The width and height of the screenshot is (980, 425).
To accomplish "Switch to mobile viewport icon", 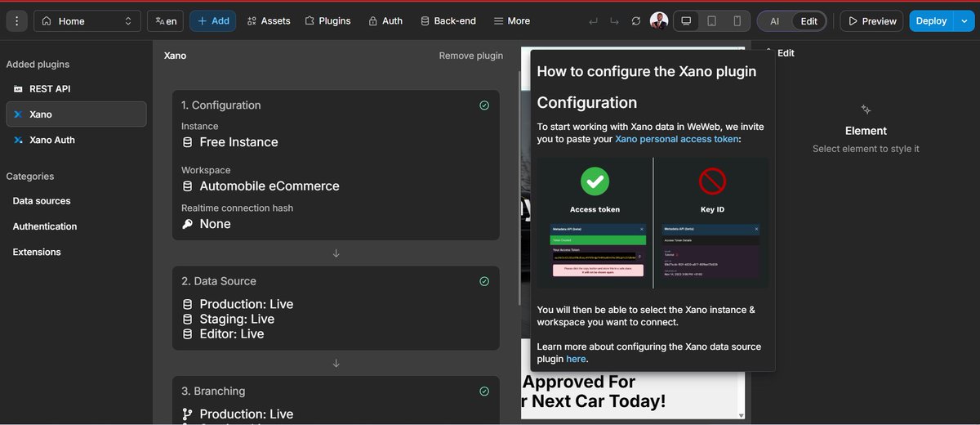I will coord(737,21).
